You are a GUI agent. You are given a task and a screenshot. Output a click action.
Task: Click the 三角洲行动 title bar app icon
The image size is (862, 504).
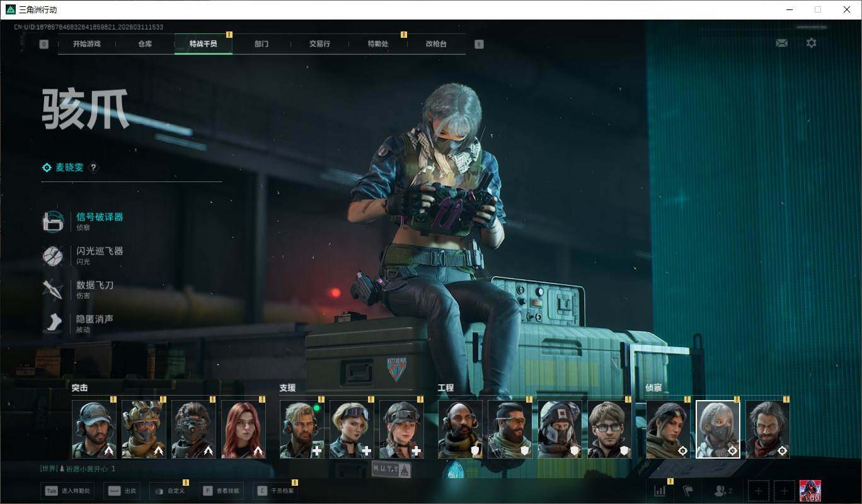[x=10, y=9]
